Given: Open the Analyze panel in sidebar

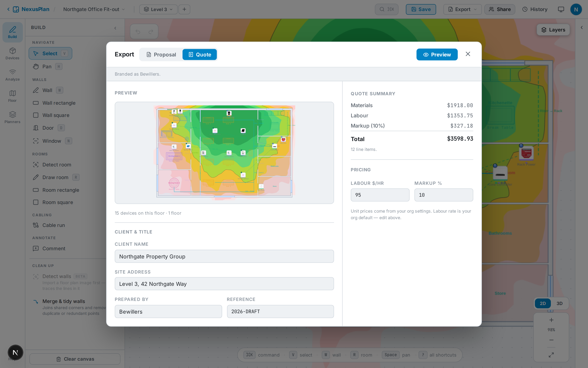Looking at the screenshot, I should tap(12, 75).
